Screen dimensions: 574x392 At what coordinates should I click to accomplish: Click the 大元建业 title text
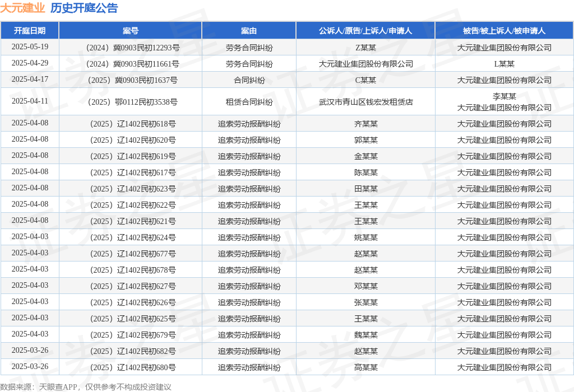tap(22, 8)
